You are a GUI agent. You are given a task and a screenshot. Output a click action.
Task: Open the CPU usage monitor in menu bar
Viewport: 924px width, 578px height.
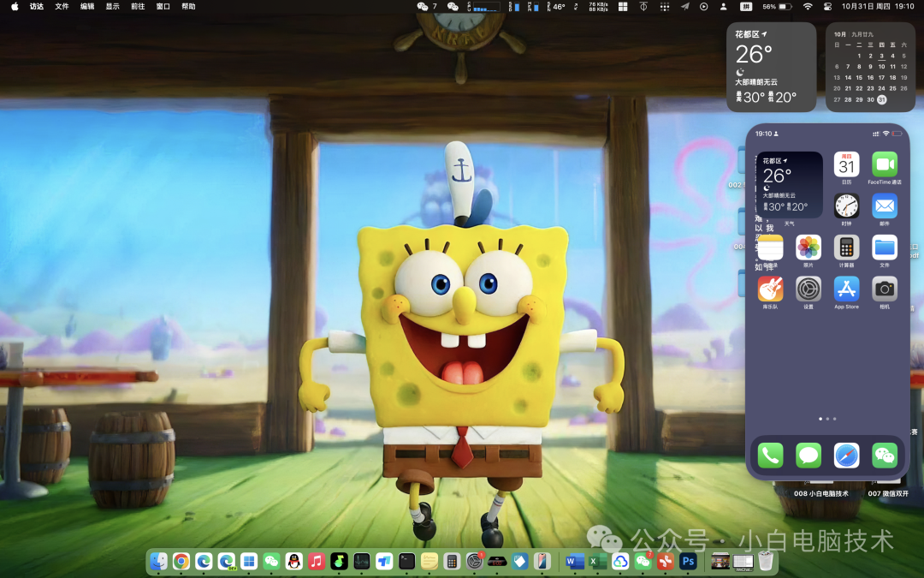tap(483, 7)
